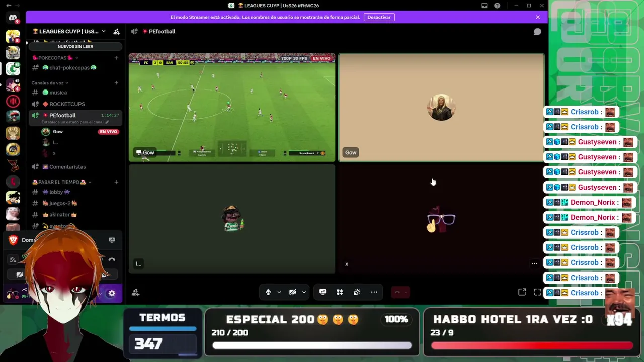644x362 pixels.
Task: Collapse the PASAR EL TIEMPO category
Action: pos(61,182)
